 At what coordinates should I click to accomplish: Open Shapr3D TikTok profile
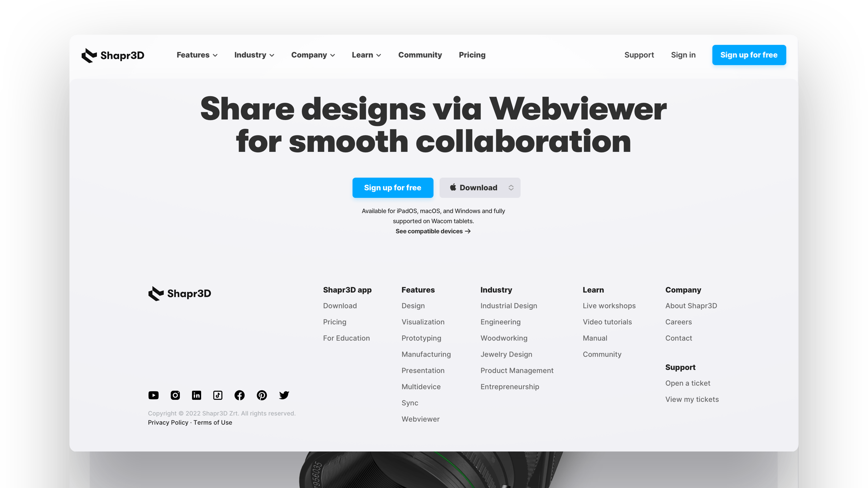218,395
